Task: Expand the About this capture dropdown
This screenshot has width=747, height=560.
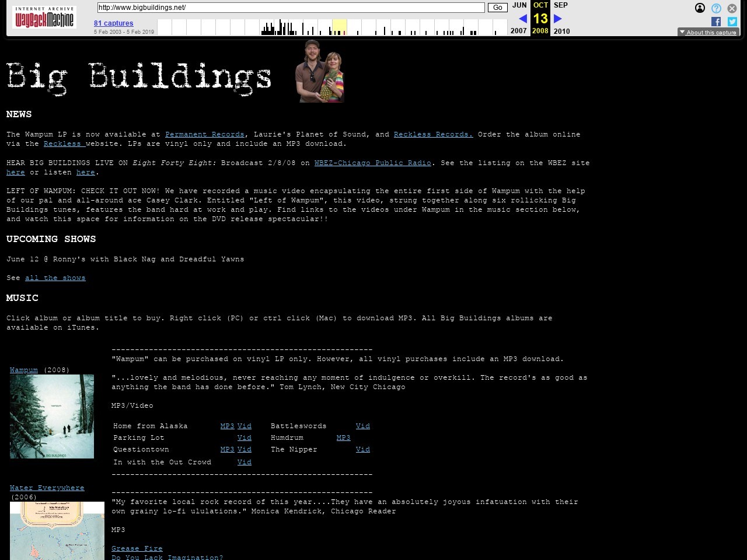Action: point(708,32)
